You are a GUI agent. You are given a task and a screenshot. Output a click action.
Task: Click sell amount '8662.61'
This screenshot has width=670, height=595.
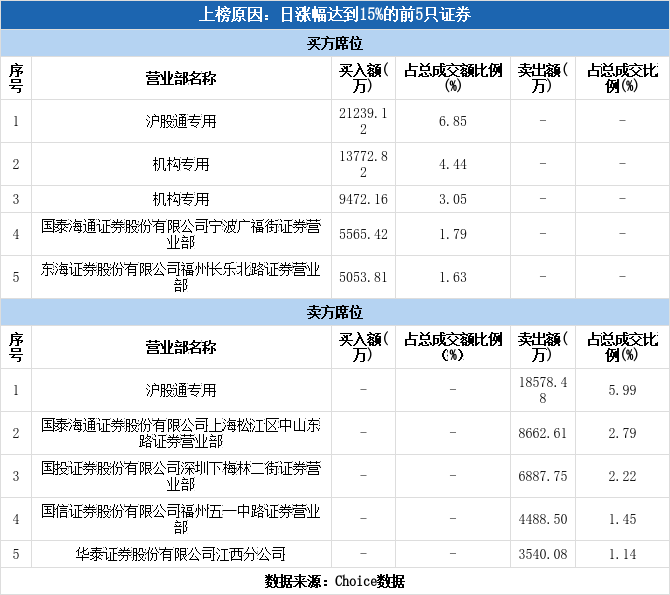543,433
